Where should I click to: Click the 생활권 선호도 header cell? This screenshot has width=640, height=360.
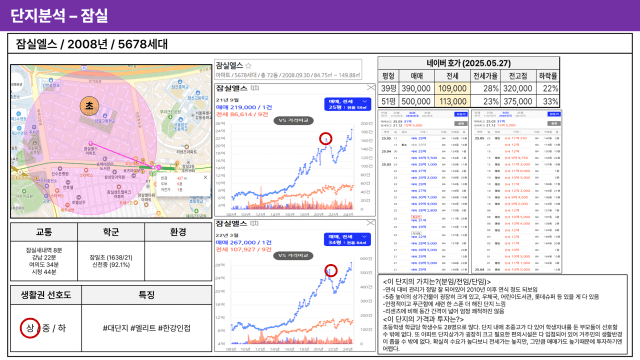(46, 295)
